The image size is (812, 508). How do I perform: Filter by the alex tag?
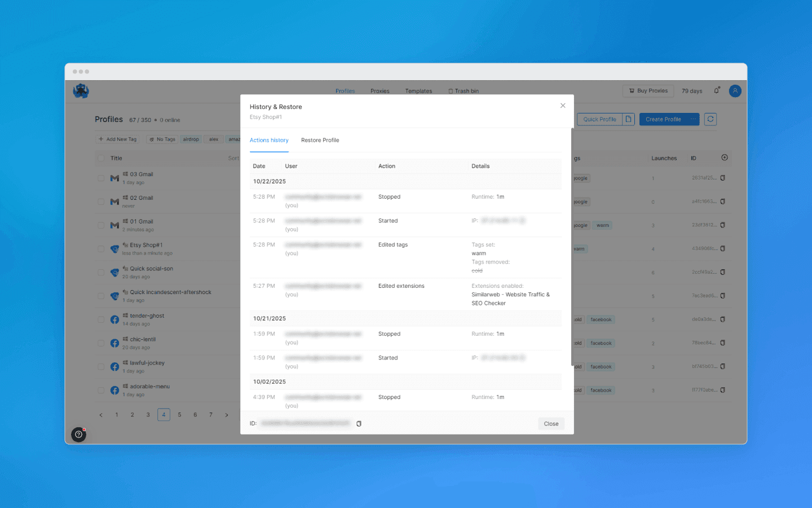point(214,139)
